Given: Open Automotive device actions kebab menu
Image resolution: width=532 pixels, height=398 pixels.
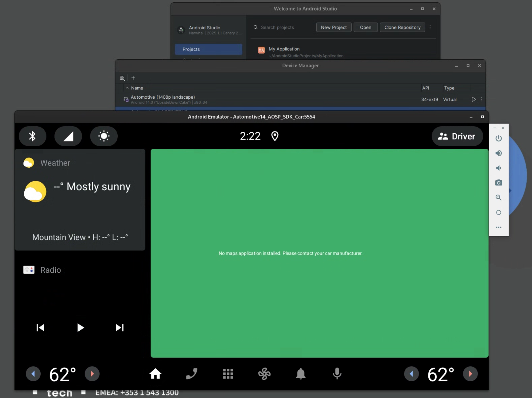Looking at the screenshot, I should click(481, 99).
